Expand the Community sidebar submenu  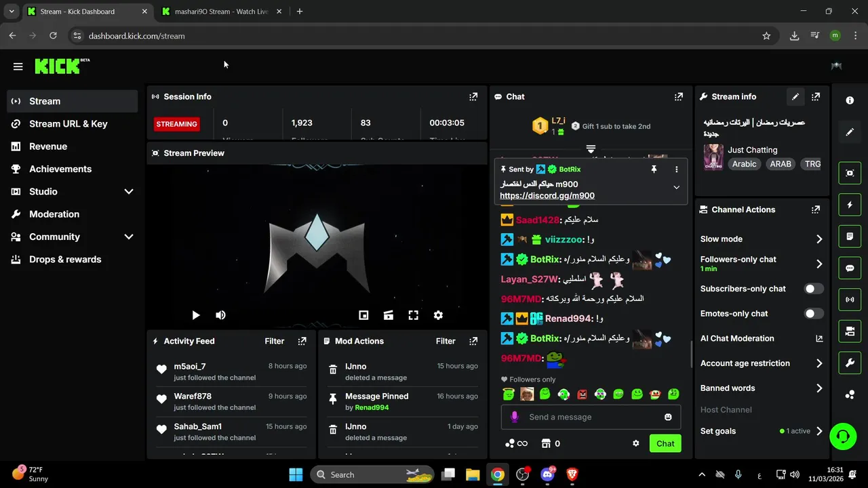click(129, 237)
